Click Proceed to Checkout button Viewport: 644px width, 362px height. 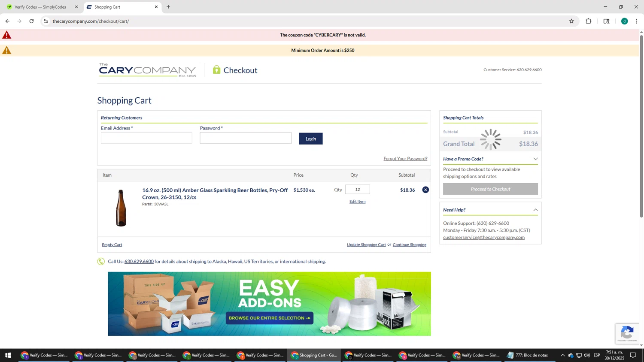pos(490,189)
